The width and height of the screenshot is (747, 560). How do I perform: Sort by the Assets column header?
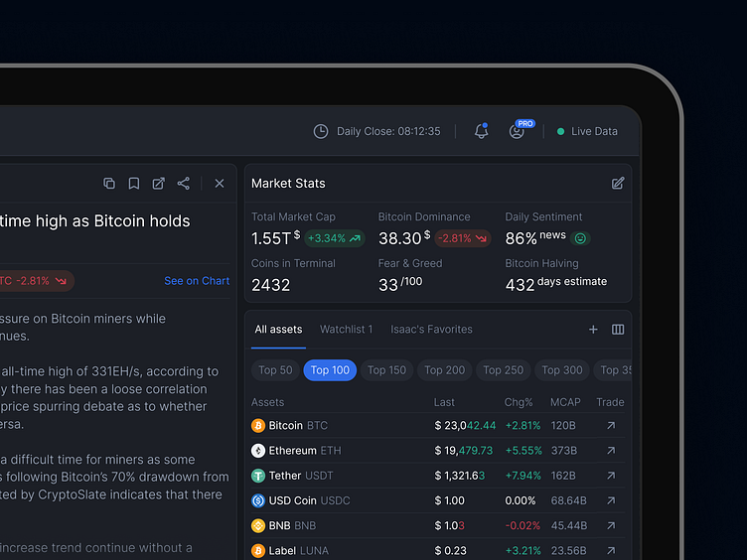coord(268,402)
